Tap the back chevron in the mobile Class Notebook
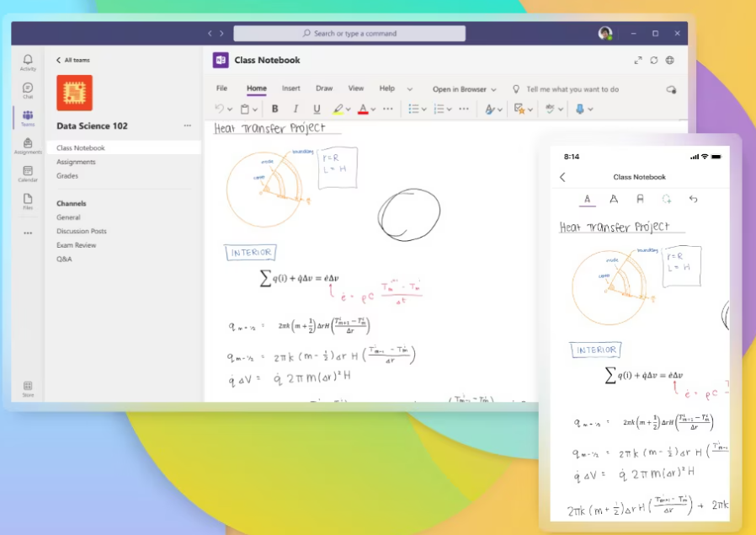This screenshot has width=756, height=535. click(x=562, y=177)
